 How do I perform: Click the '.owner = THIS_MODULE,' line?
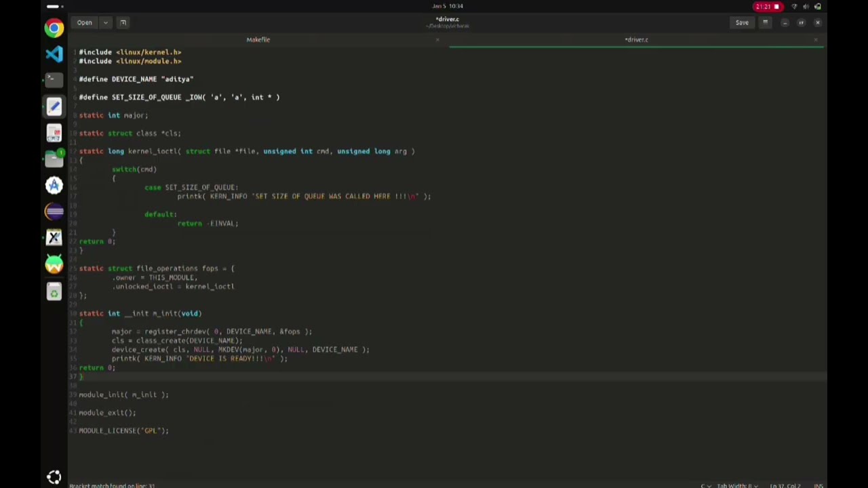[155, 277]
